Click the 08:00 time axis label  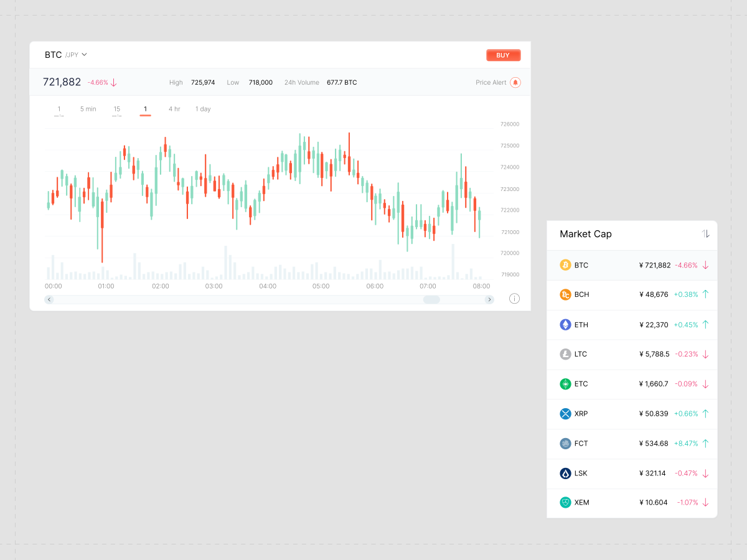tap(481, 286)
